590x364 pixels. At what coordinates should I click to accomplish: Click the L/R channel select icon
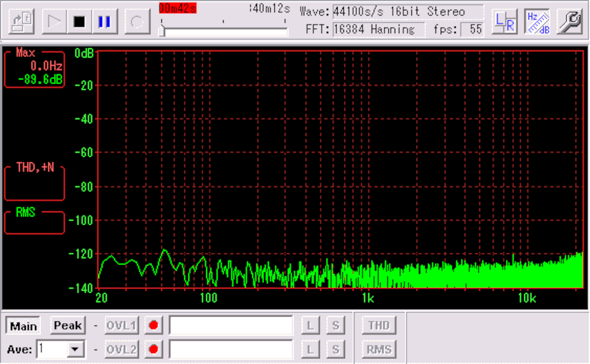[505, 22]
